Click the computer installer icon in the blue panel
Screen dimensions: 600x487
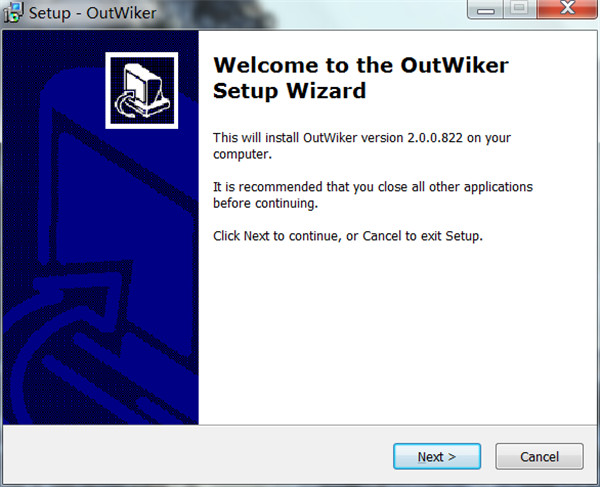coord(142,90)
